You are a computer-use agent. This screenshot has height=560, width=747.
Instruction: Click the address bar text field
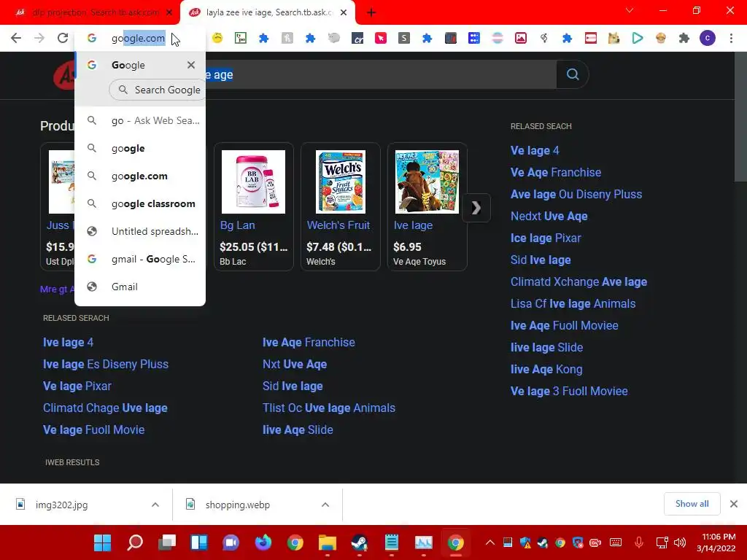pyautogui.click(x=141, y=38)
